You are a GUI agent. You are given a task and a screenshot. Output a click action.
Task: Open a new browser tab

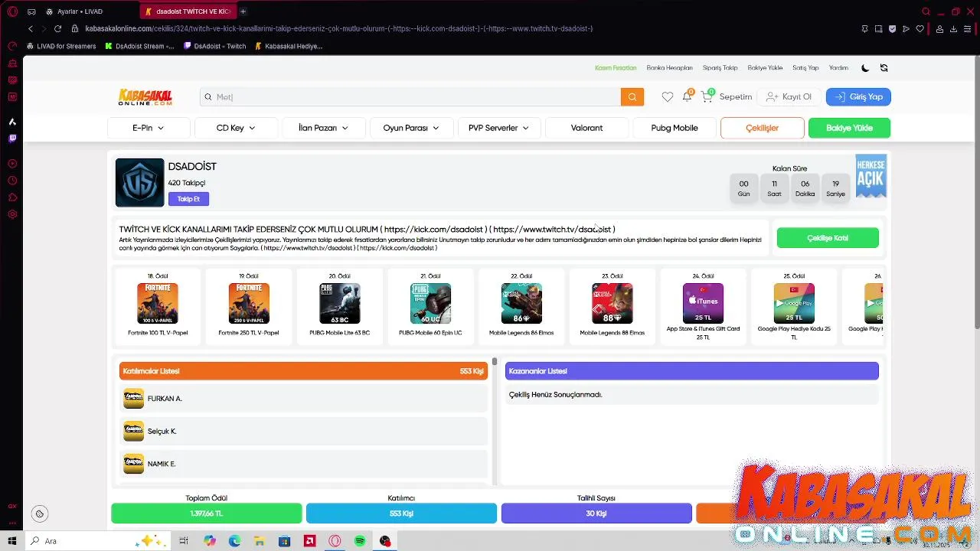[243, 11]
